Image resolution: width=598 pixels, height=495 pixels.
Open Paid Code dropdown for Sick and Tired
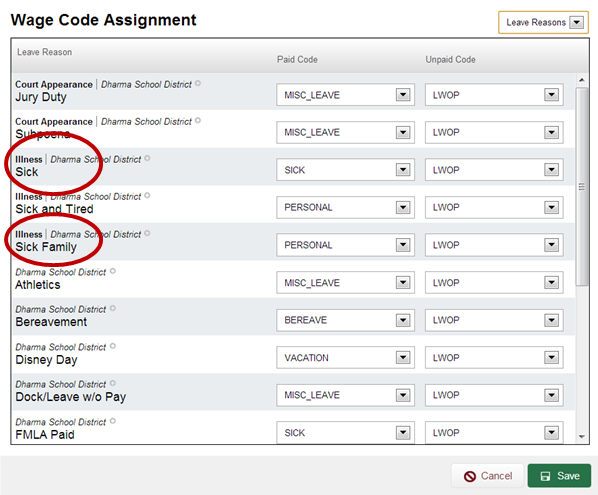tap(345, 207)
